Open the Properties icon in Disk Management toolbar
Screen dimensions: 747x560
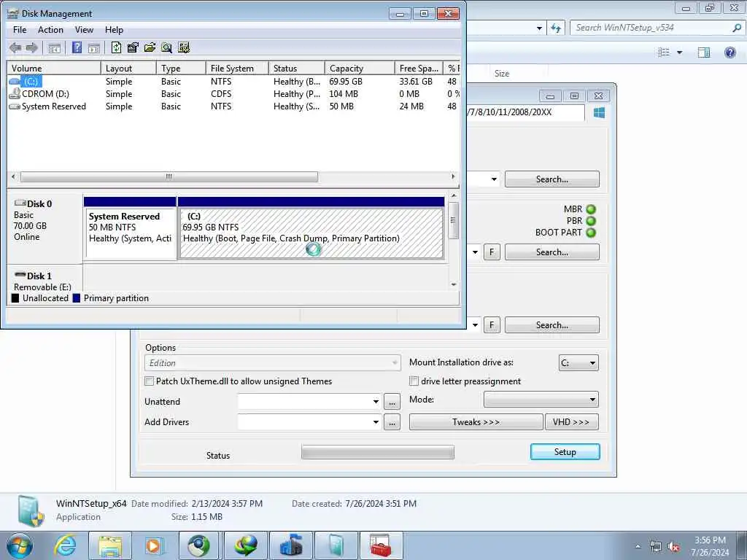pos(133,47)
